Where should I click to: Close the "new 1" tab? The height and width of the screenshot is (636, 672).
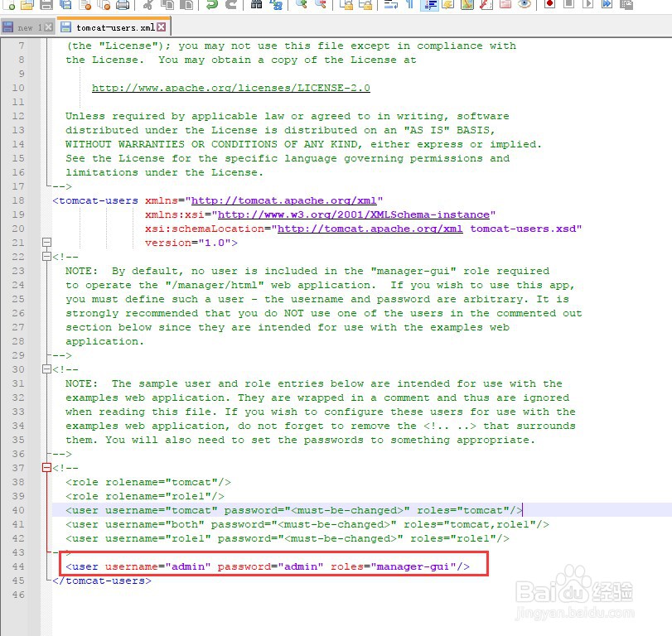[49, 27]
